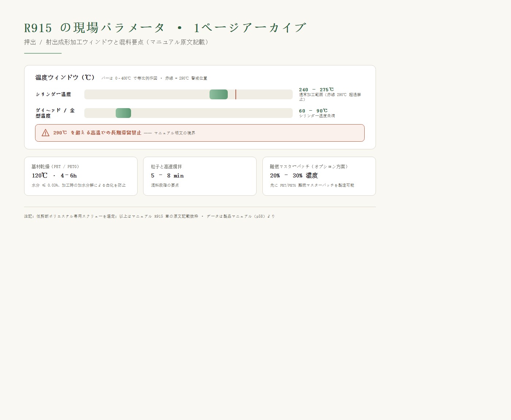The width and height of the screenshot is (511, 420).
Task: Select the page title 'R915 の現場パラメータ'
Action: click(95, 28)
